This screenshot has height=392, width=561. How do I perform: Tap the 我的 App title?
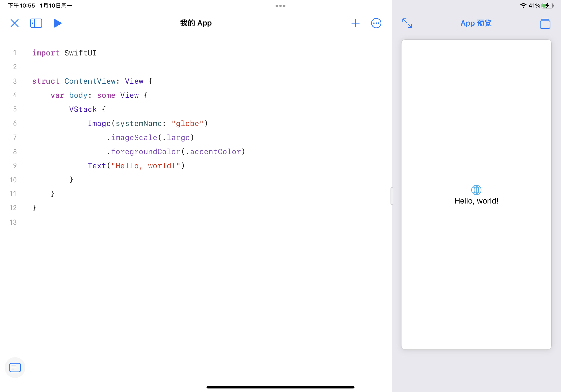tap(196, 23)
